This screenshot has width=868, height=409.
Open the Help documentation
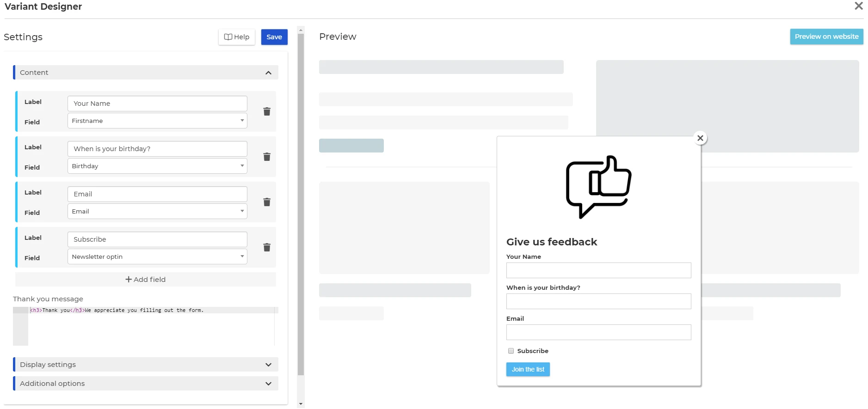[237, 37]
